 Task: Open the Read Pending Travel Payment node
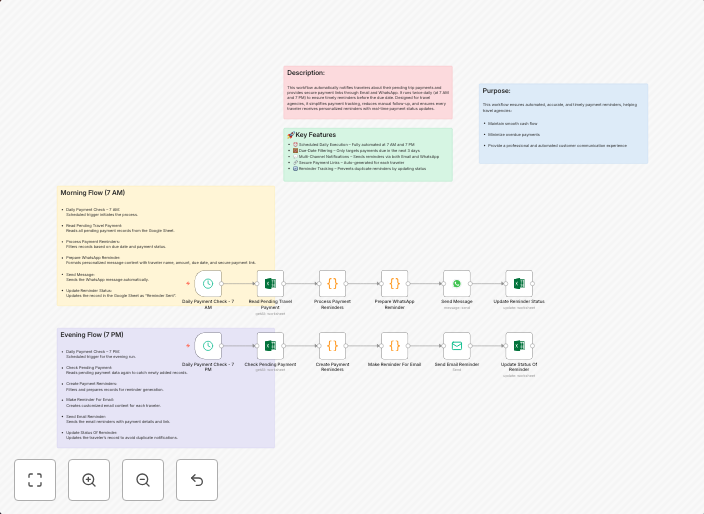point(270,284)
